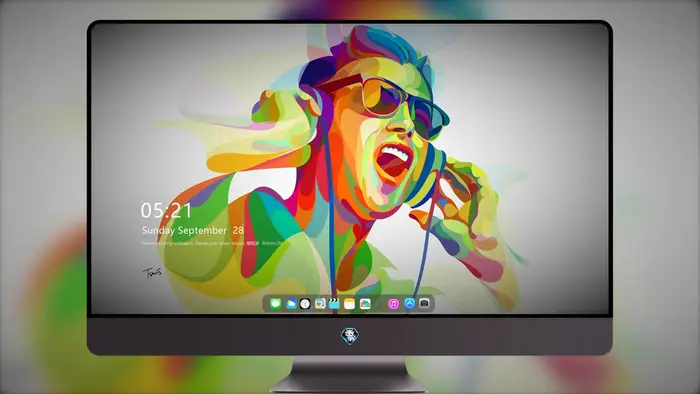This screenshot has width=700, height=394.
Task: Open the clapperboard video app in dock
Action: 334,304
